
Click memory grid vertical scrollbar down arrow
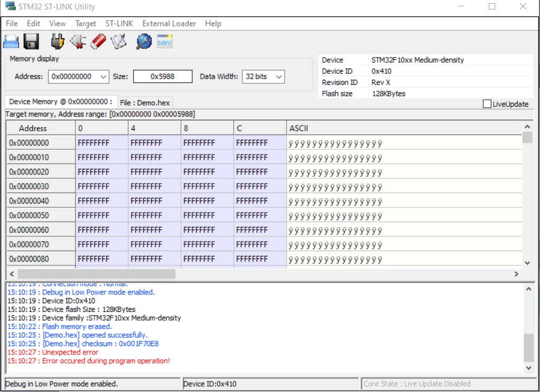tap(527, 263)
